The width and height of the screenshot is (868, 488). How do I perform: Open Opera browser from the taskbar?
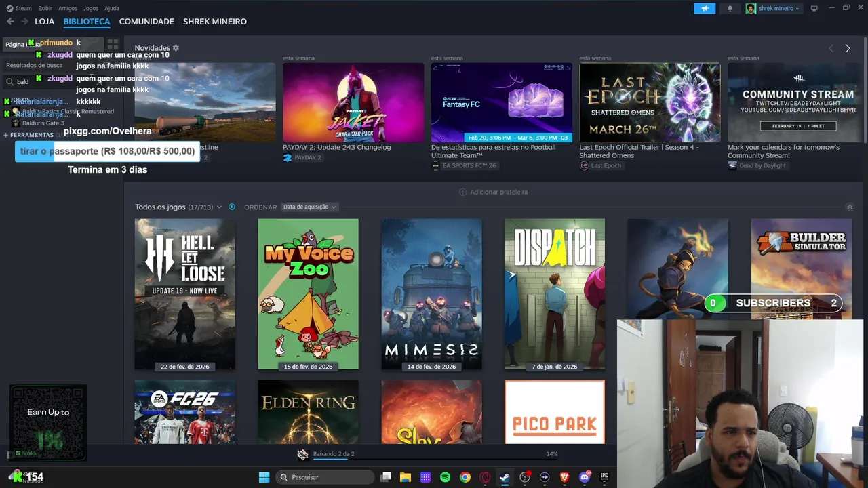coord(485,477)
